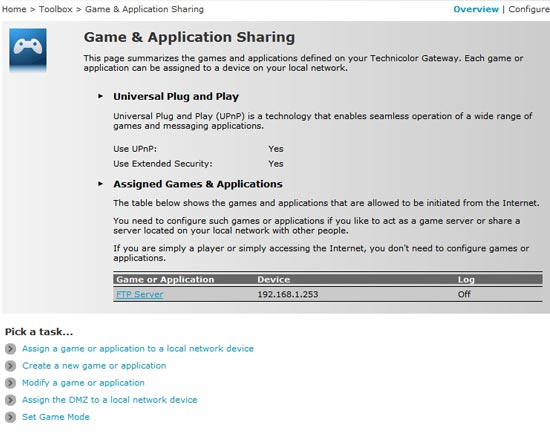
Task: Select the Set Game Mode task
Action: (x=56, y=417)
